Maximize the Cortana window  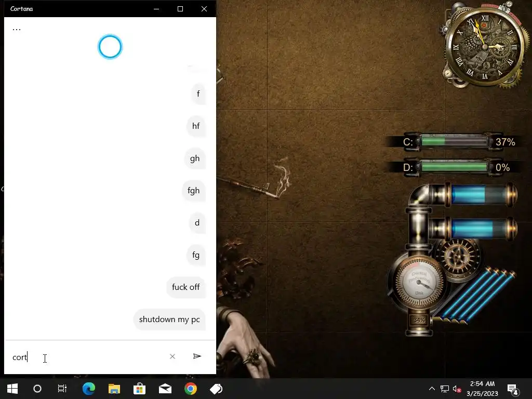click(x=180, y=9)
